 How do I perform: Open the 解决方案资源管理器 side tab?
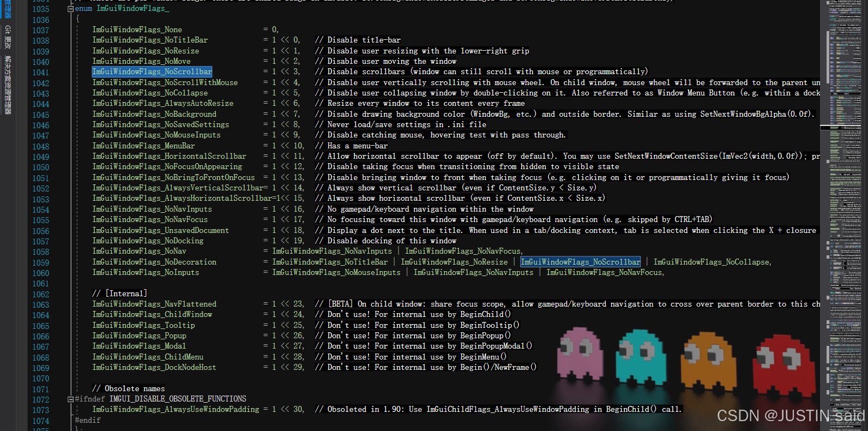8,85
